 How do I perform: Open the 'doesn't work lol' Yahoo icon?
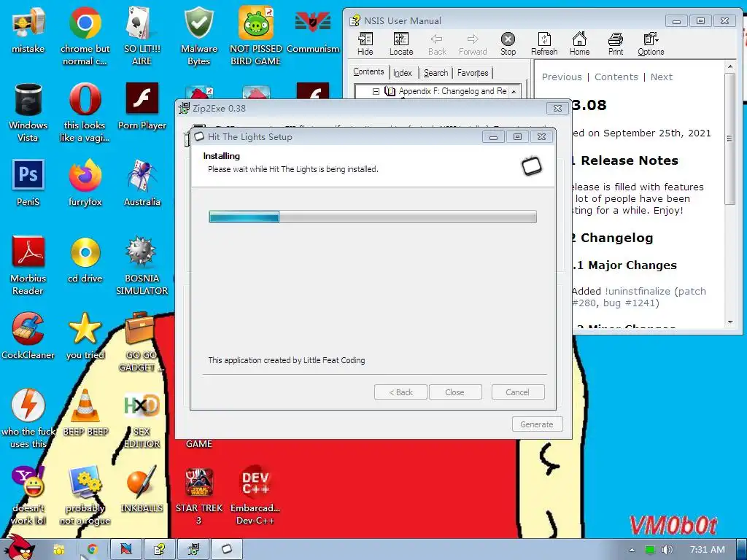[x=28, y=495]
